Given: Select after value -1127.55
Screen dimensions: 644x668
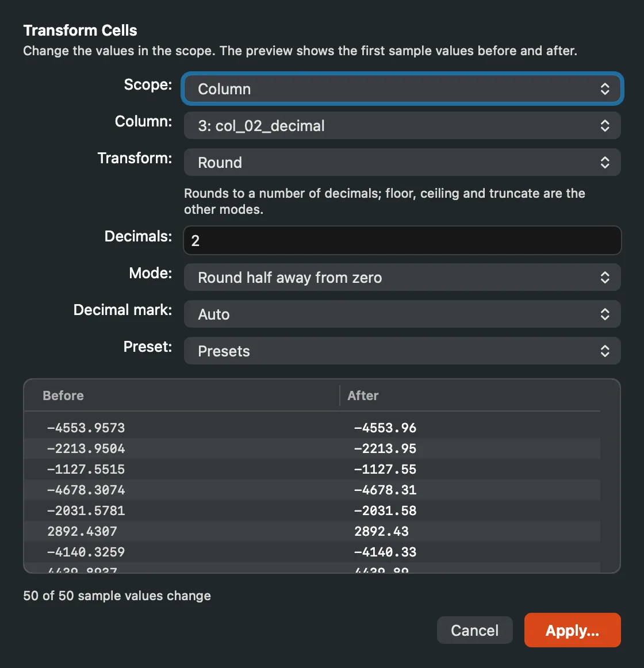Looking at the screenshot, I should pyautogui.click(x=385, y=469).
